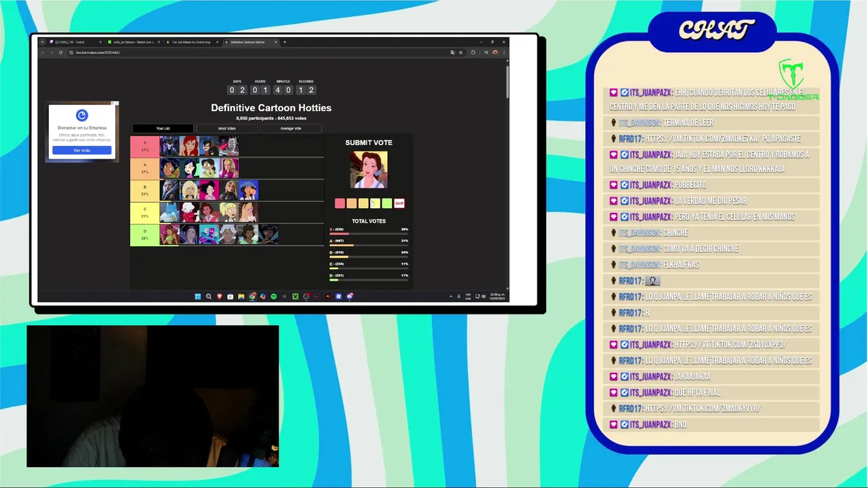This screenshot has width=868, height=488.
Task: Open Chrome icon on taskbar
Action: click(x=252, y=296)
